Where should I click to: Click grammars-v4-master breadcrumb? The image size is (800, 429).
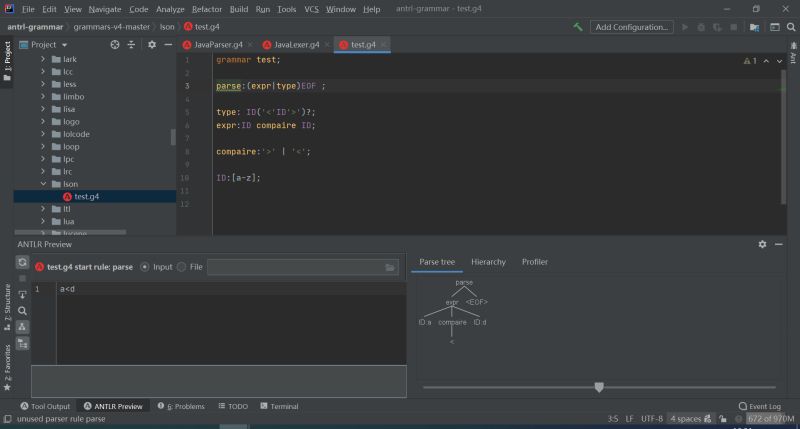tap(112, 27)
